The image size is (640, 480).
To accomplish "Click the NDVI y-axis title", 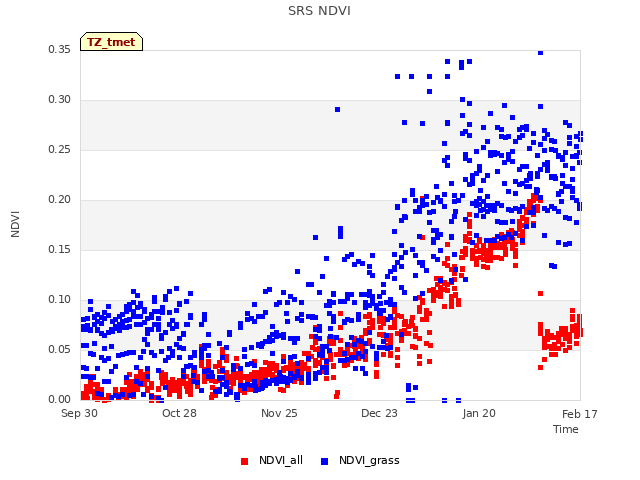I will 15,224.
